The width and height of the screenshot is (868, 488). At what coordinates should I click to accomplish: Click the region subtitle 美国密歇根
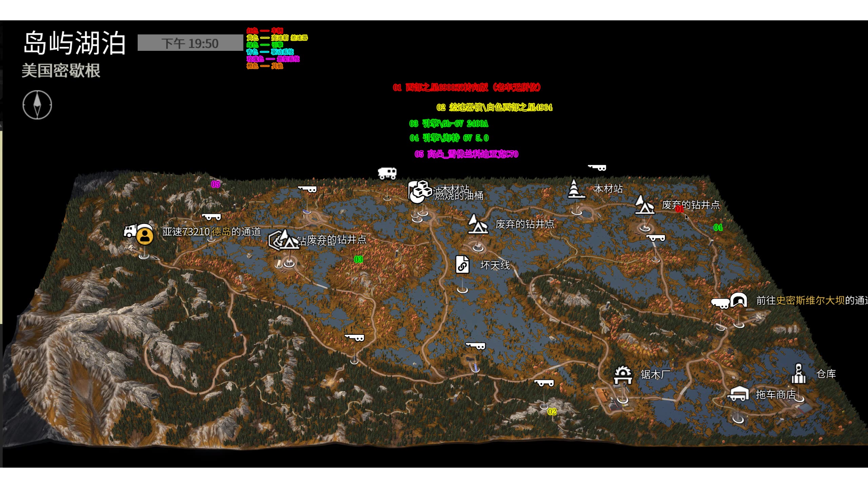pyautogui.click(x=61, y=71)
